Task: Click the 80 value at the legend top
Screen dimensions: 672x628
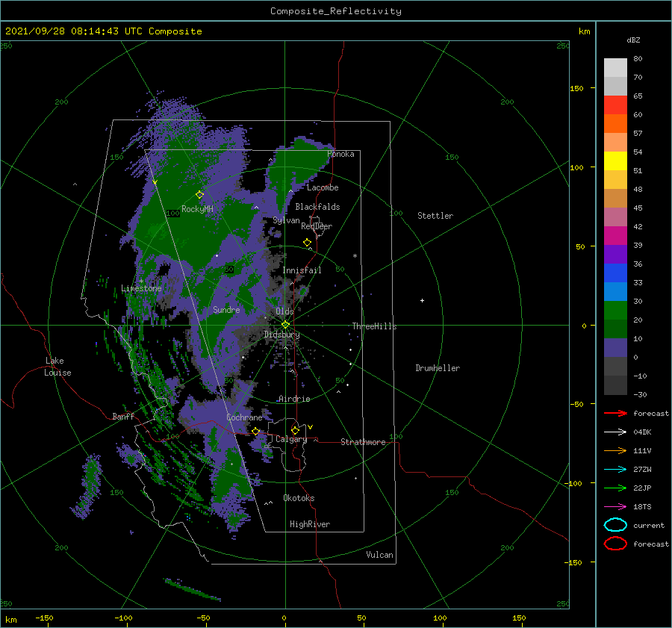Action: tap(638, 59)
